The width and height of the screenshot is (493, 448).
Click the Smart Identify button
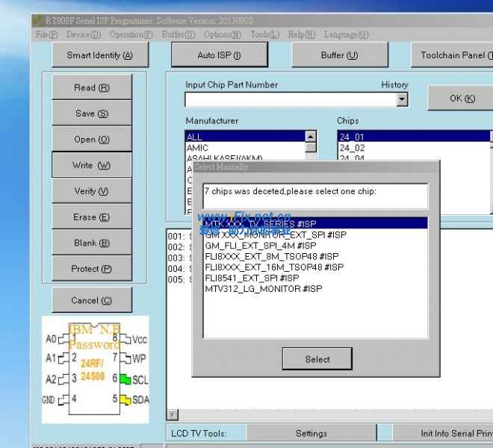[99, 55]
